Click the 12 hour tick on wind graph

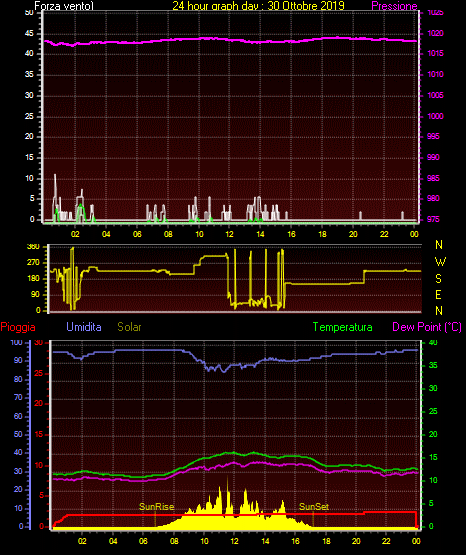pyautogui.click(x=229, y=234)
